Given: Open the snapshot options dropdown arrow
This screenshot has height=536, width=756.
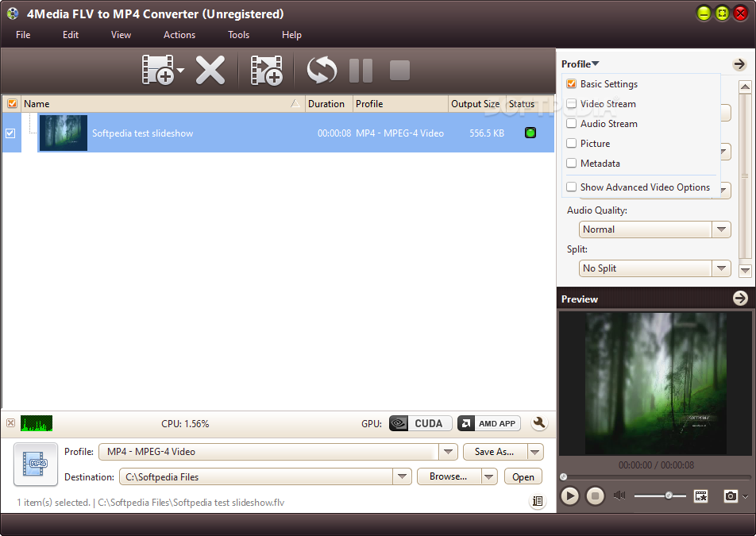Looking at the screenshot, I should pos(746,496).
